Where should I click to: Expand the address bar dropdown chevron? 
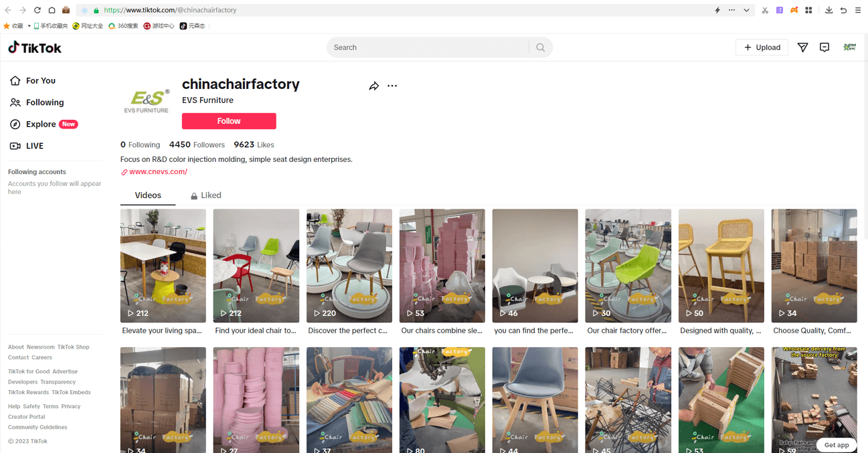pos(746,10)
